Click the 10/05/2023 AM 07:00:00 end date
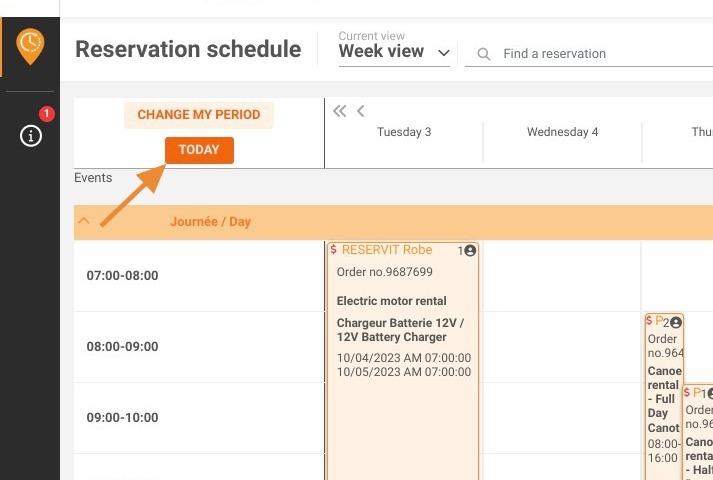 [x=404, y=372]
